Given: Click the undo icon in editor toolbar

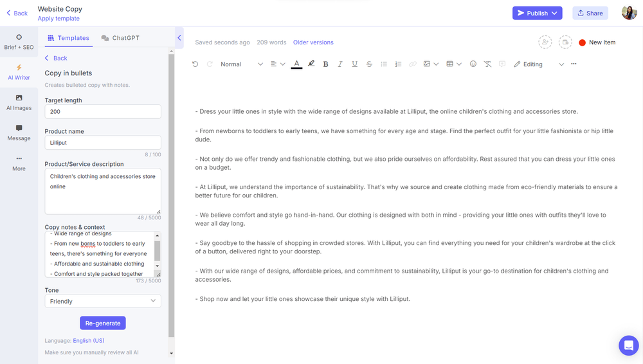Looking at the screenshot, I should click(x=195, y=64).
